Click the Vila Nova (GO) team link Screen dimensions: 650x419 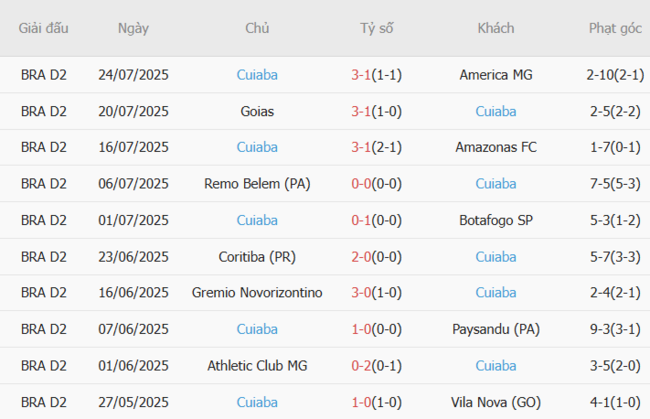pyautogui.click(x=496, y=402)
